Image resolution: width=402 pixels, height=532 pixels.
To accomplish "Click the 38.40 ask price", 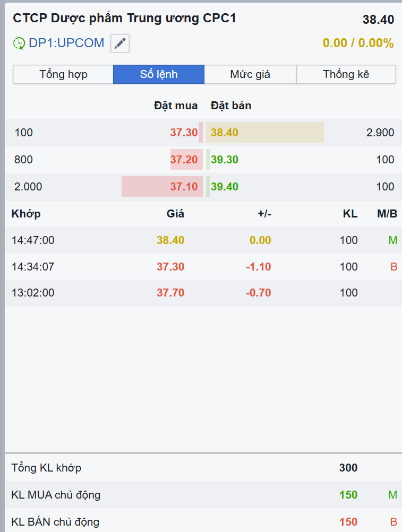I will click(225, 133).
